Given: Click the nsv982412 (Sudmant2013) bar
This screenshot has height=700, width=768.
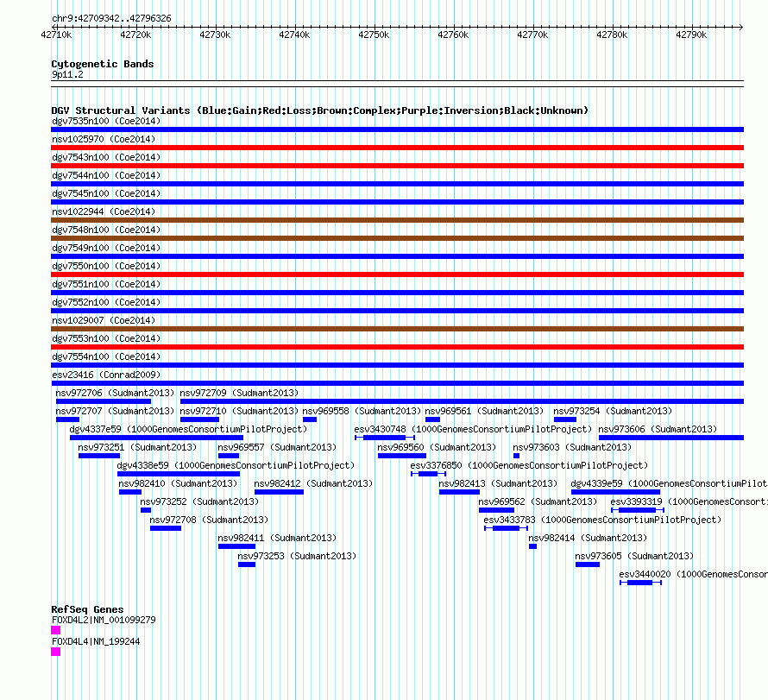Looking at the screenshot, I should [x=280, y=492].
